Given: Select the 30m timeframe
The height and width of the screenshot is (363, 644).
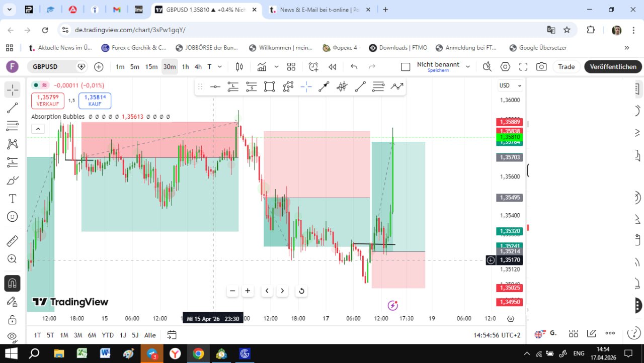Looking at the screenshot, I should tap(170, 67).
